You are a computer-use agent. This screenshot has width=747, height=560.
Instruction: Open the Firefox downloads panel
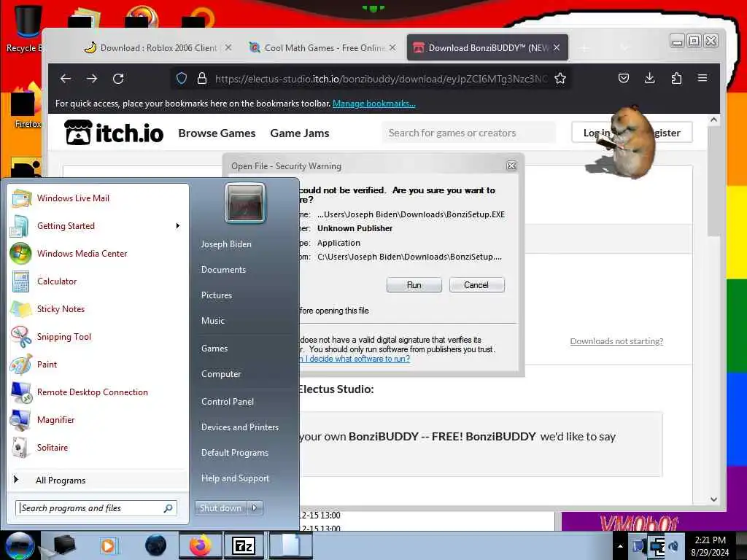(x=649, y=78)
